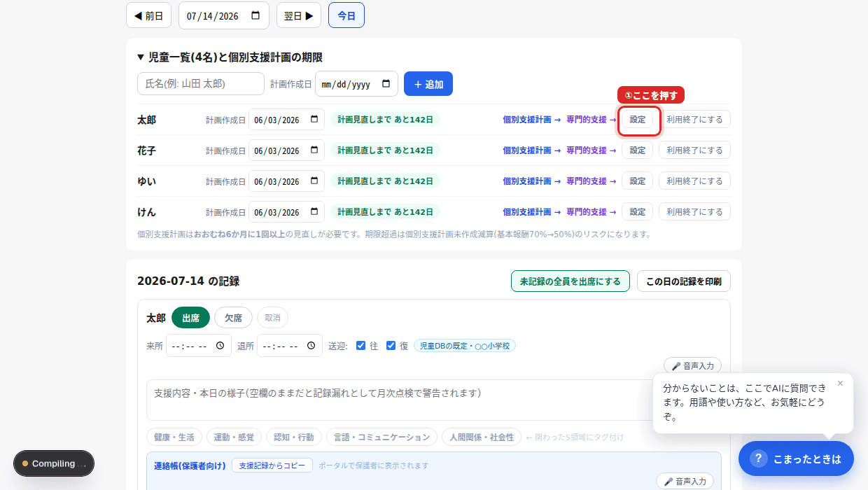Open calendar icon for ゆい's plan creation date
This screenshot has height=490, width=868.
pyautogui.click(x=314, y=181)
